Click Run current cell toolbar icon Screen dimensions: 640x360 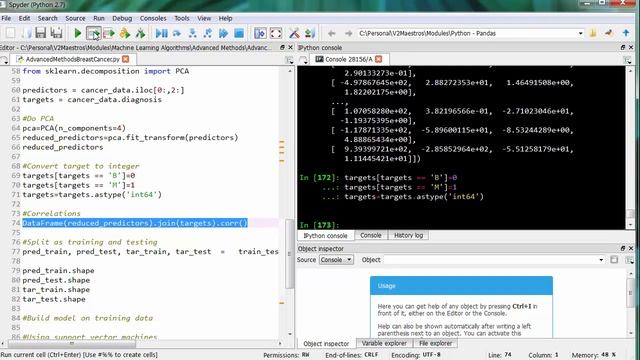coord(93,33)
